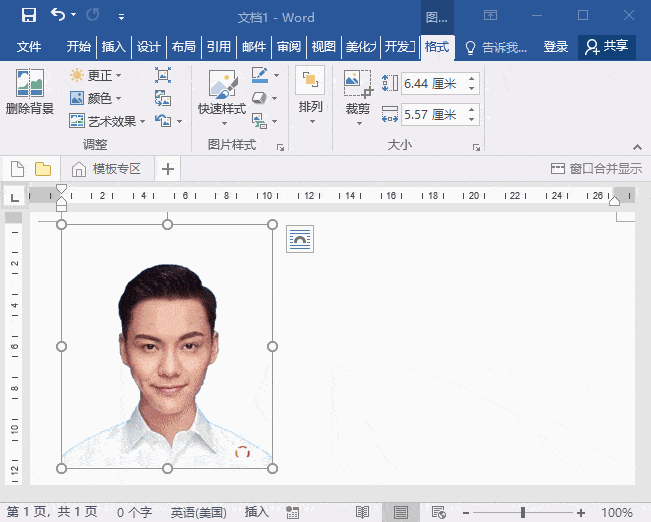Click the Undo arrow icon

pyautogui.click(x=58, y=16)
